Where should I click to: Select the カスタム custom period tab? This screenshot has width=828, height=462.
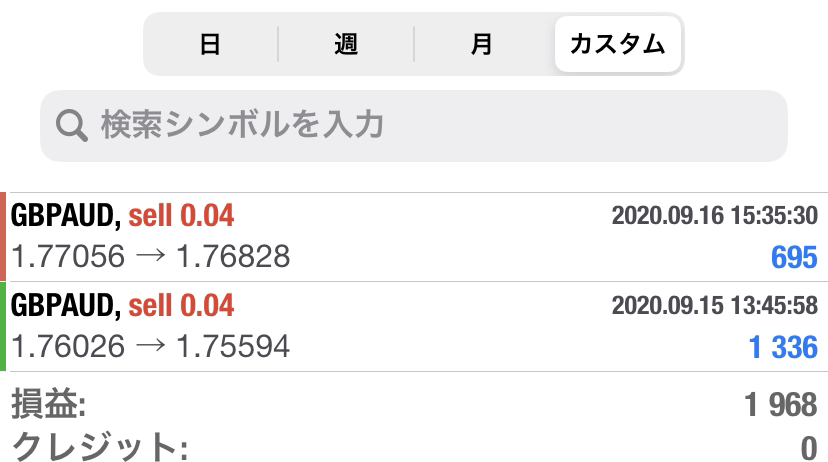618,44
